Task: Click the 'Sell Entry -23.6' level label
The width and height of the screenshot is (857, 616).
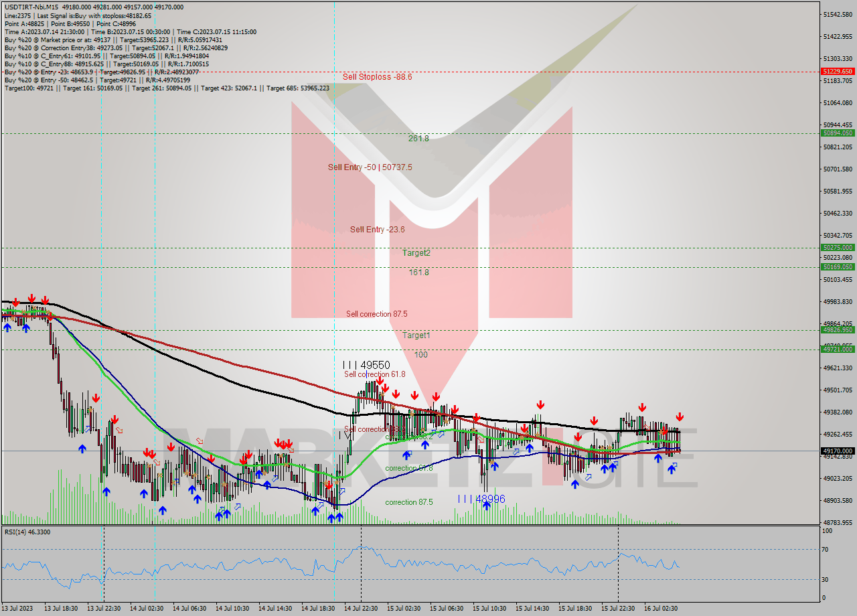Action: [x=377, y=230]
